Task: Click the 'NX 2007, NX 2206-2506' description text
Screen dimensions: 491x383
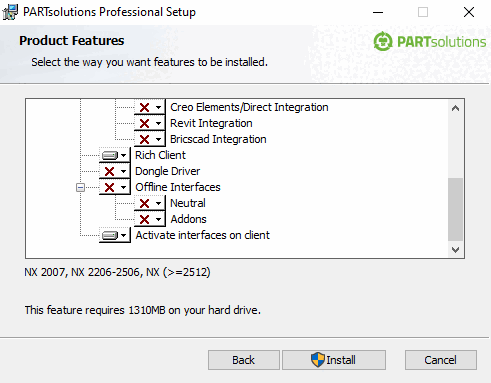Action: 117,272
